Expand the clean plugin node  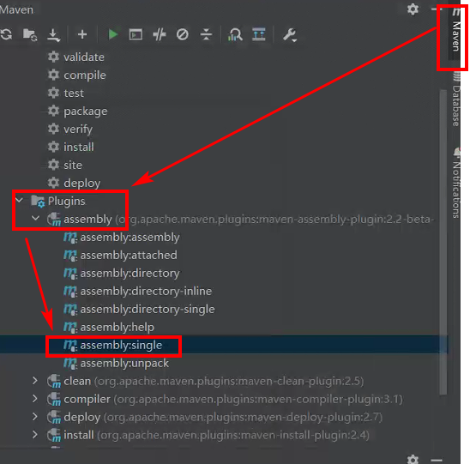(35, 381)
